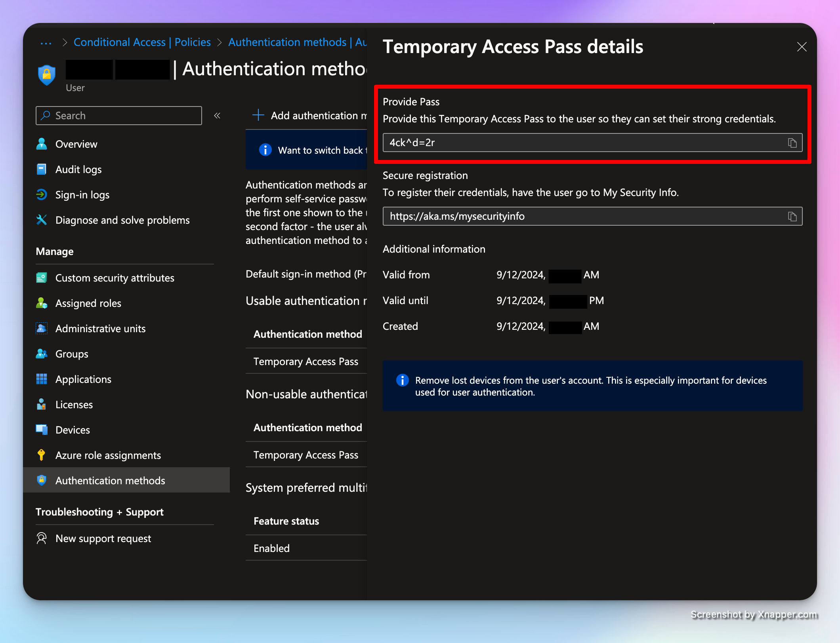Select the Azure role assignments key icon
Screen dimensions: 840x643
(x=42, y=455)
